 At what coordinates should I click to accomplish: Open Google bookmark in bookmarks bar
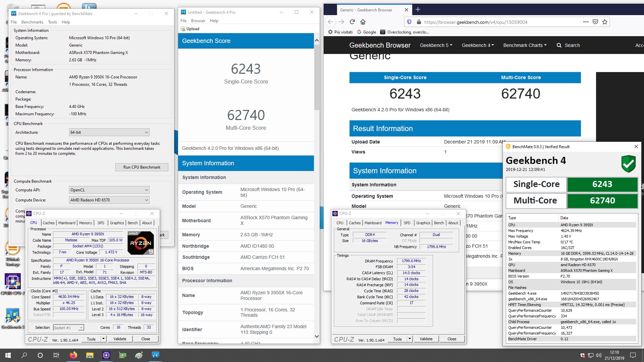pyautogui.click(x=367, y=32)
